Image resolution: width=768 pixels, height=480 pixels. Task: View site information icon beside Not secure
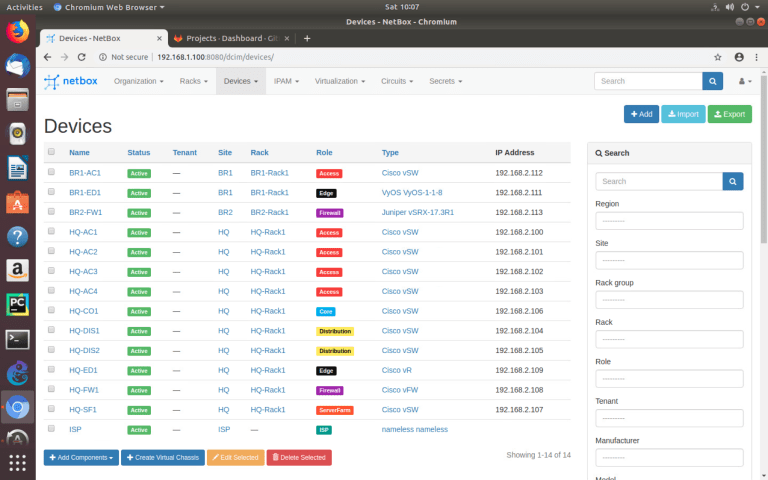(103, 57)
